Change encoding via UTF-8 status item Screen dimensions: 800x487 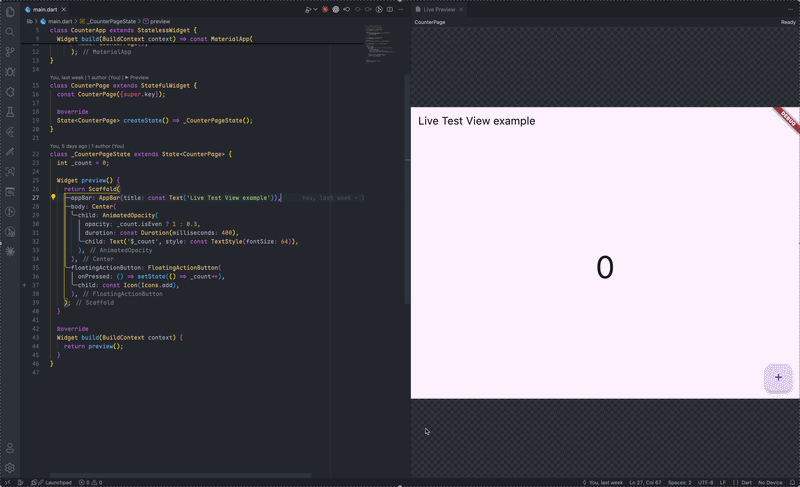click(x=705, y=482)
